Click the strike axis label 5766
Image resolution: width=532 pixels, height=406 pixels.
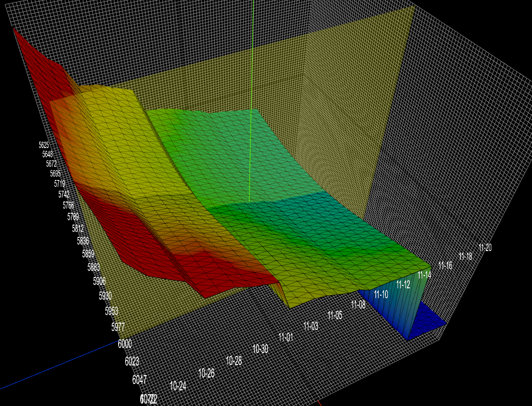coord(68,205)
